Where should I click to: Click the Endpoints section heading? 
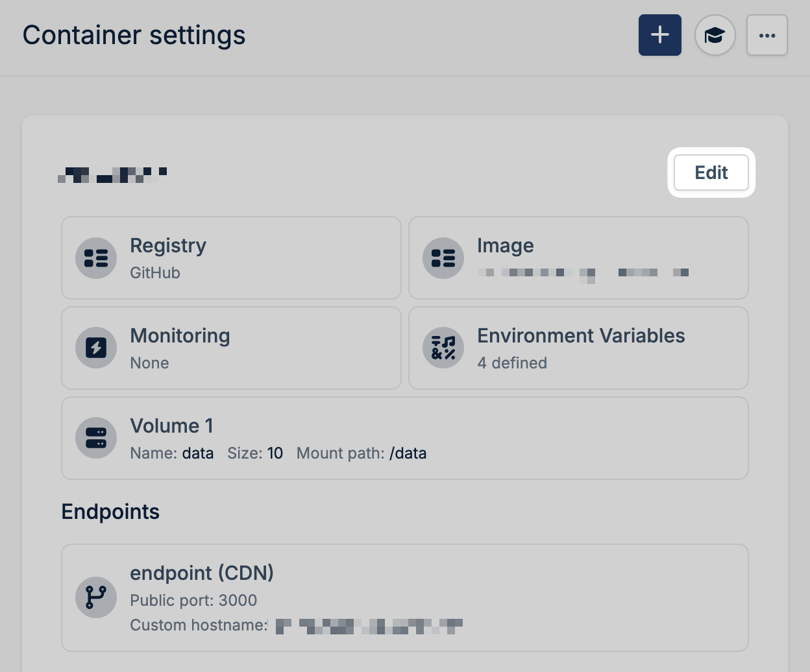pyautogui.click(x=110, y=511)
